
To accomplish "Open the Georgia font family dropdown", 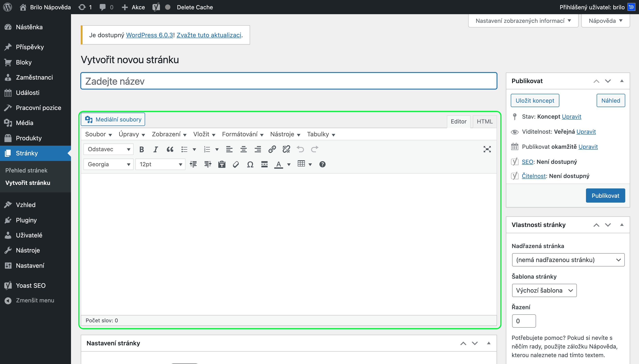I will click(108, 164).
